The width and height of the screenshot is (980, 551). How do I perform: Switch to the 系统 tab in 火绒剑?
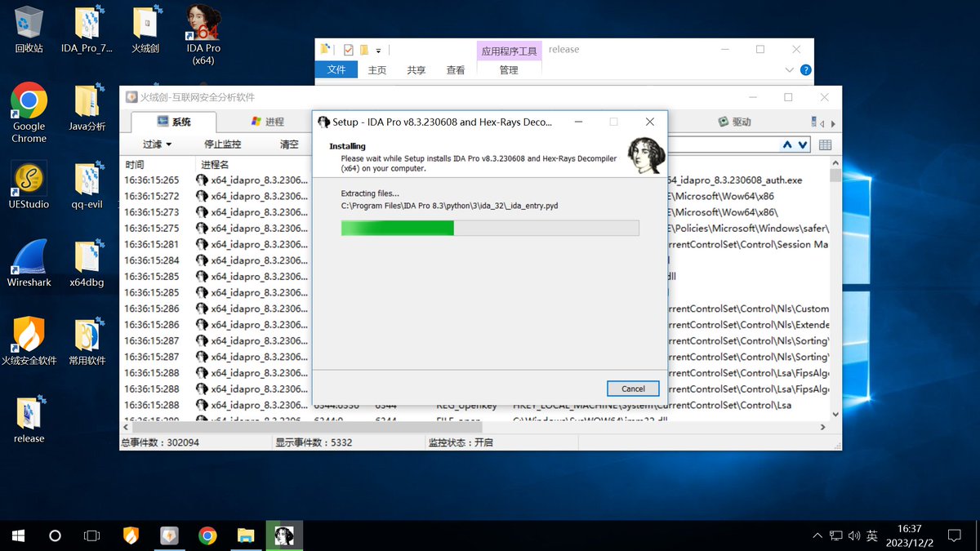(x=174, y=122)
